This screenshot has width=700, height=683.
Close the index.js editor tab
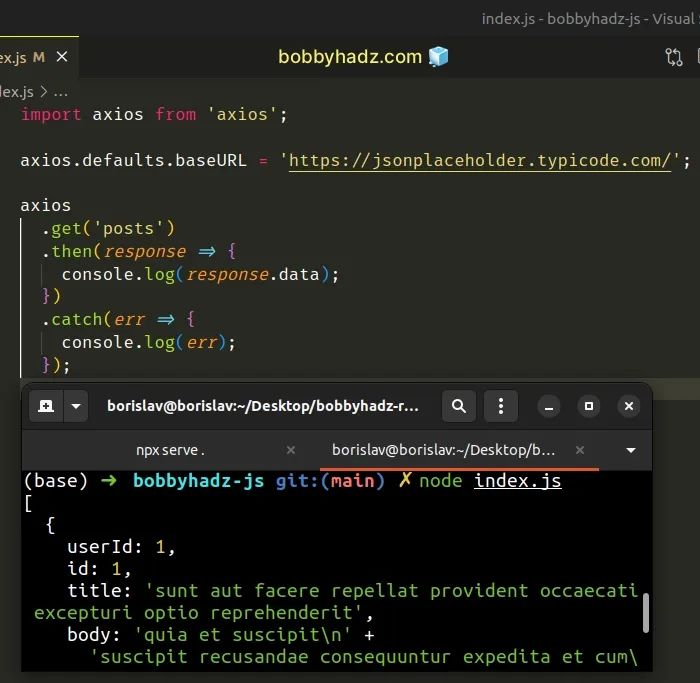coord(62,57)
